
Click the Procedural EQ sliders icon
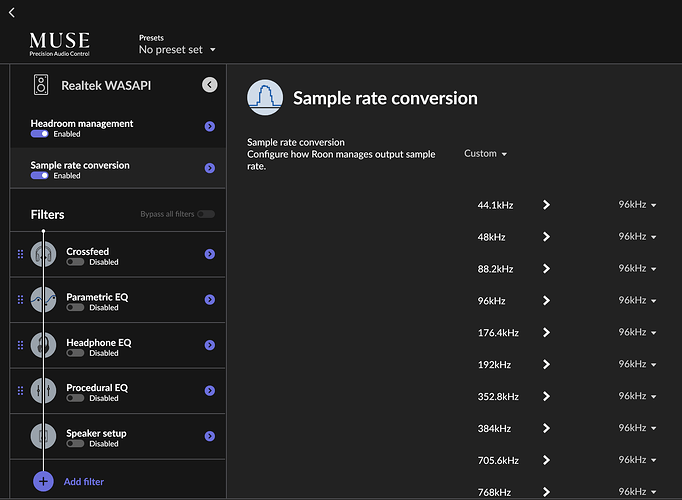43,390
